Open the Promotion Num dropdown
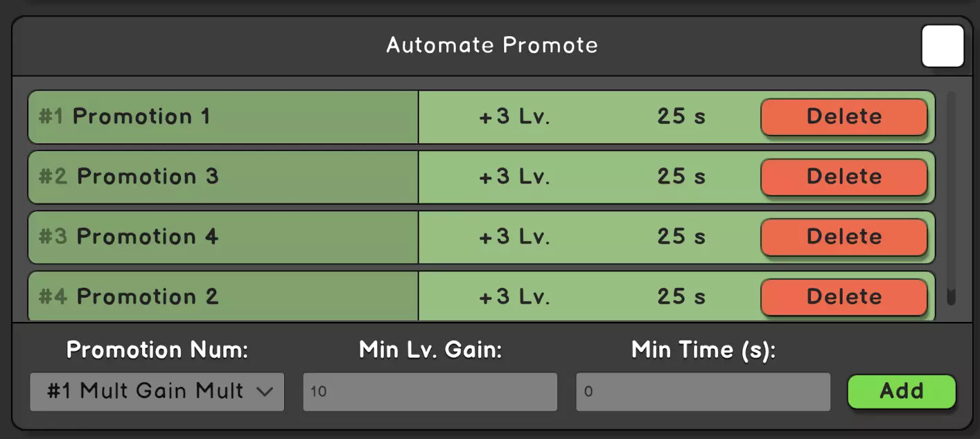Viewport: 980px width, 439px height. [x=157, y=391]
